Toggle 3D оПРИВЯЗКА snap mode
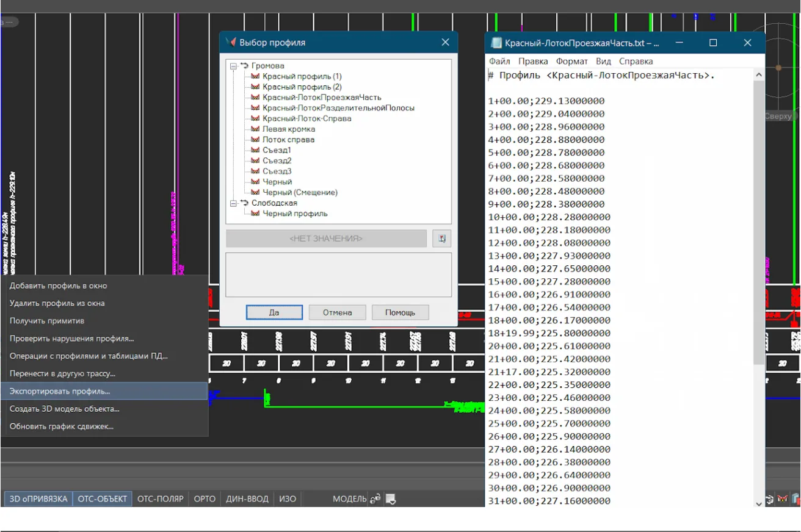 pyautogui.click(x=38, y=499)
